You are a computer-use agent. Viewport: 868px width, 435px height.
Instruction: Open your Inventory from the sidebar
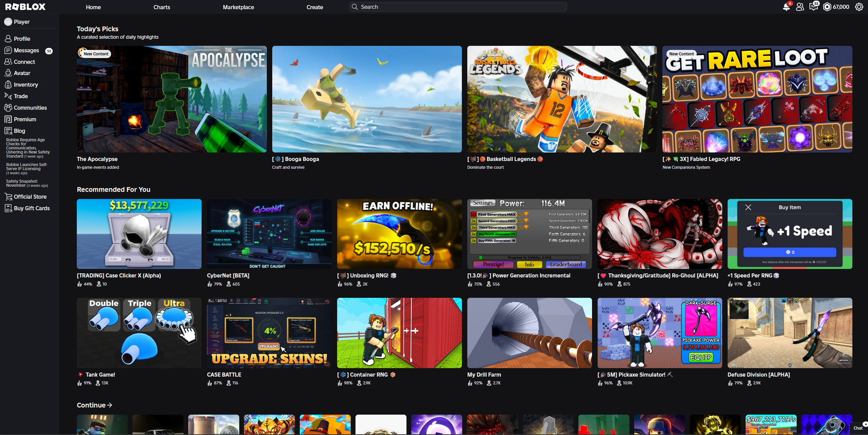point(25,85)
